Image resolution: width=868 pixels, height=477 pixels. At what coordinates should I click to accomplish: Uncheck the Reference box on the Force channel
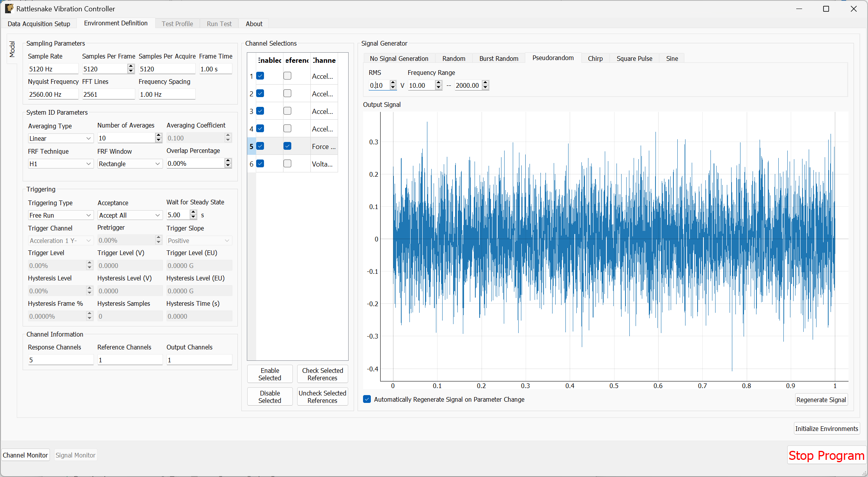pos(287,146)
